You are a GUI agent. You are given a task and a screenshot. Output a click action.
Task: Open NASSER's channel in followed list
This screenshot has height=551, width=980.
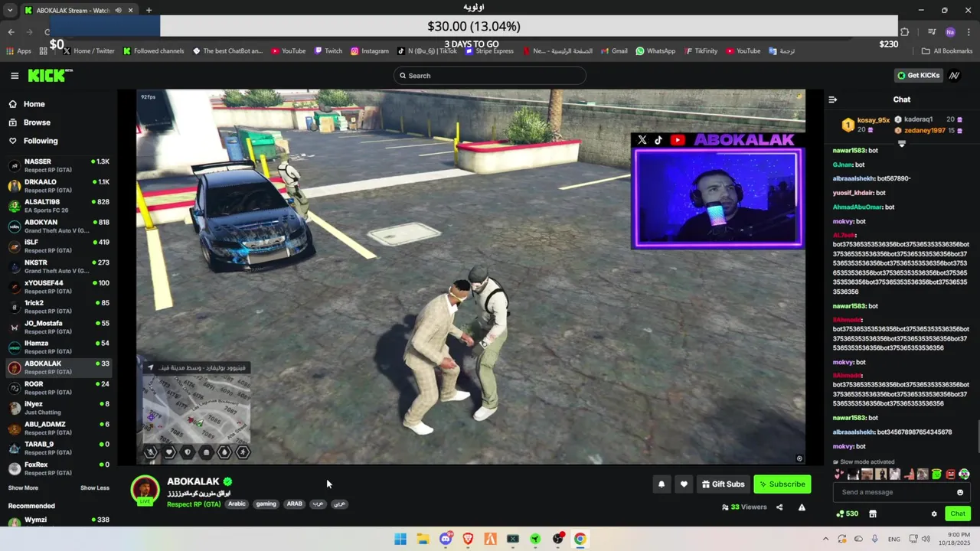(x=59, y=165)
